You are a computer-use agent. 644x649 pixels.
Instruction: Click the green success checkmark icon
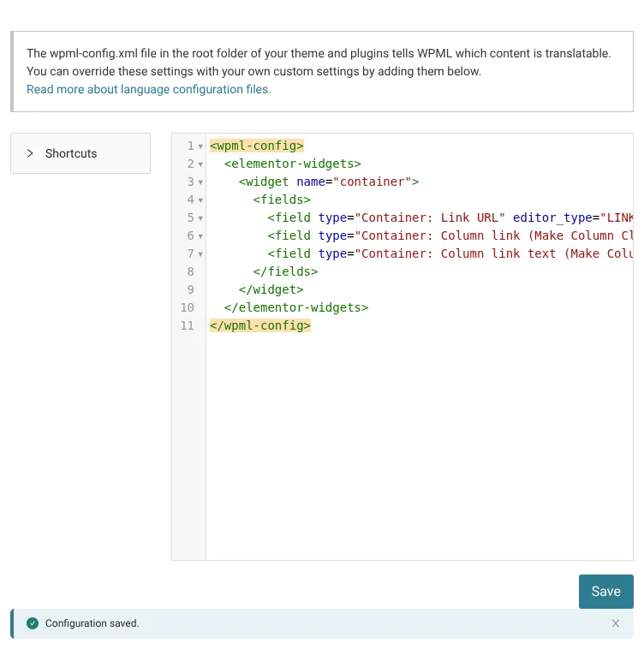[x=33, y=623]
